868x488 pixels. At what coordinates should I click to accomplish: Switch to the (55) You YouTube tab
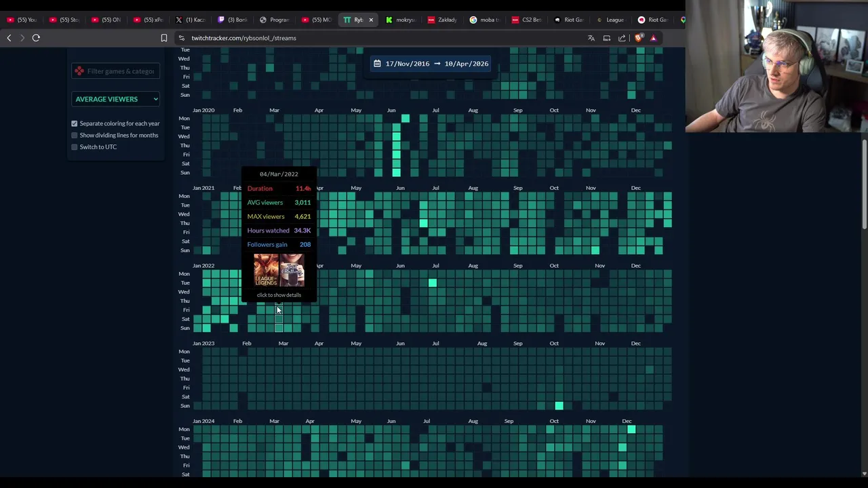coord(23,20)
